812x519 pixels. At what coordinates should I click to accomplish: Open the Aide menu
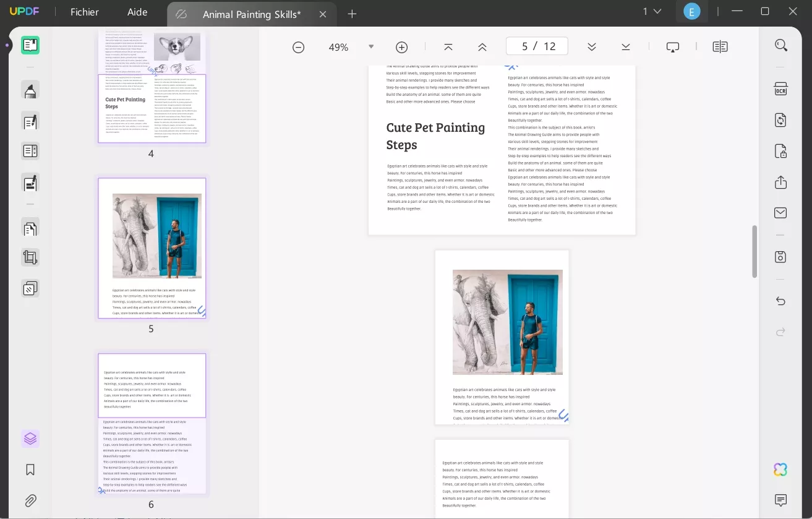[137, 12]
